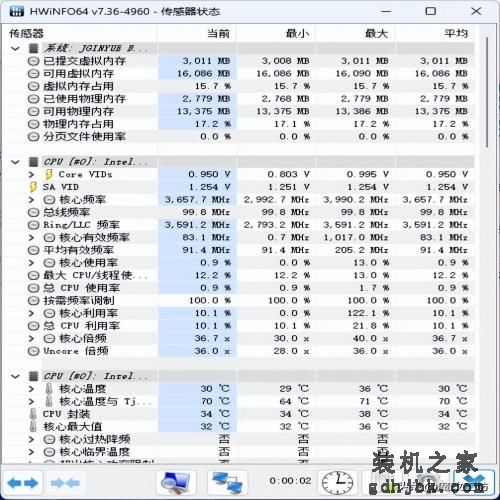The image size is (500, 500).
Task: Click the 最大 column header
Action: click(x=355, y=33)
